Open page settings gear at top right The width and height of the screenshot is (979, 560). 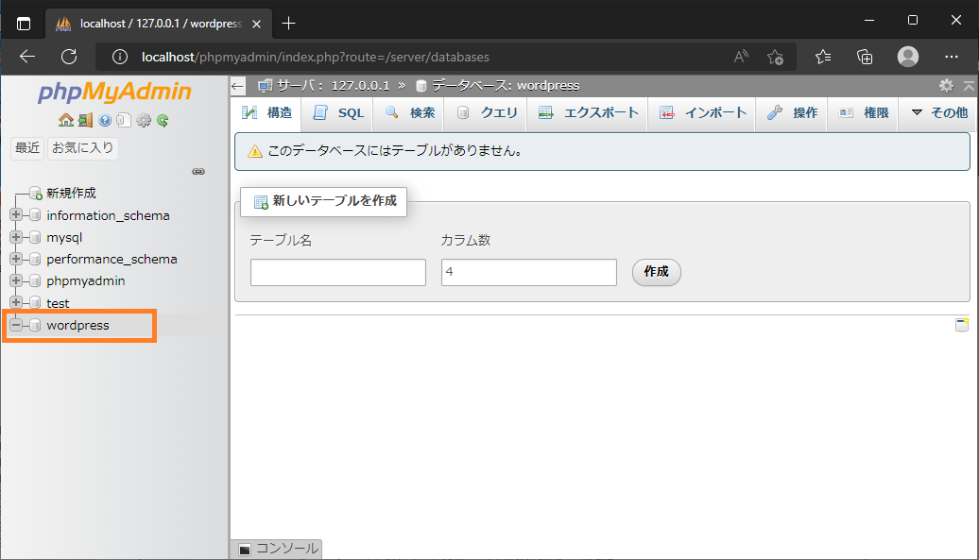pyautogui.click(x=947, y=85)
